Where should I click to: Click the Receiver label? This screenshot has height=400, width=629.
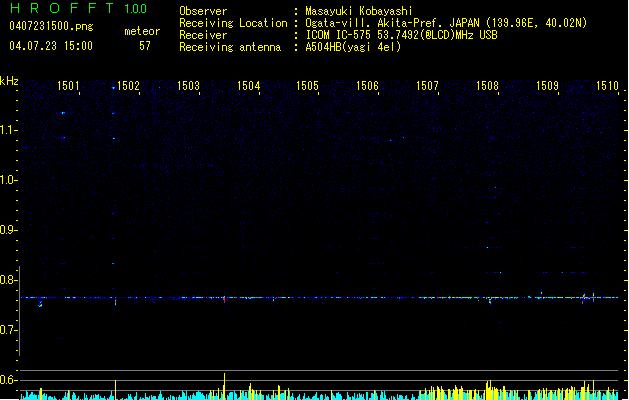(x=203, y=35)
